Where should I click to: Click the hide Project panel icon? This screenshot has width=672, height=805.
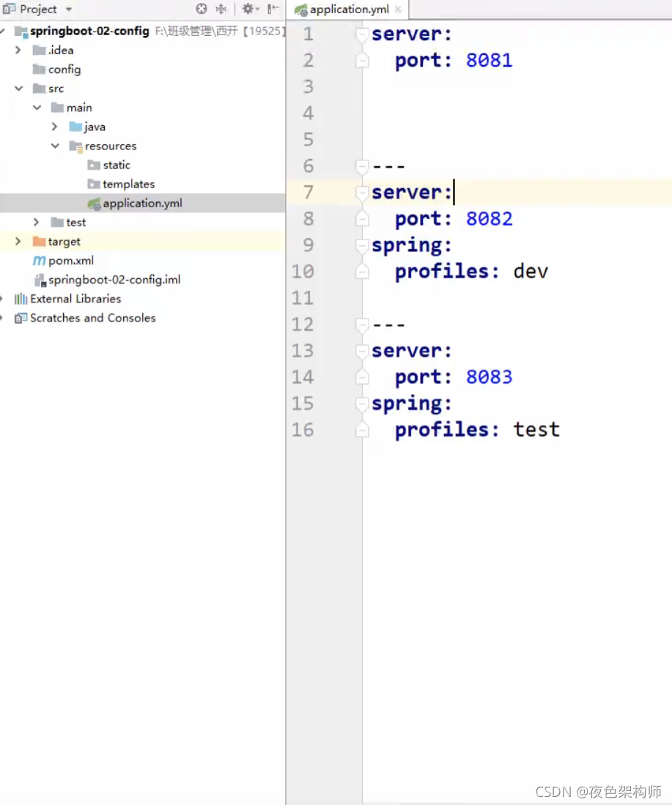click(273, 9)
